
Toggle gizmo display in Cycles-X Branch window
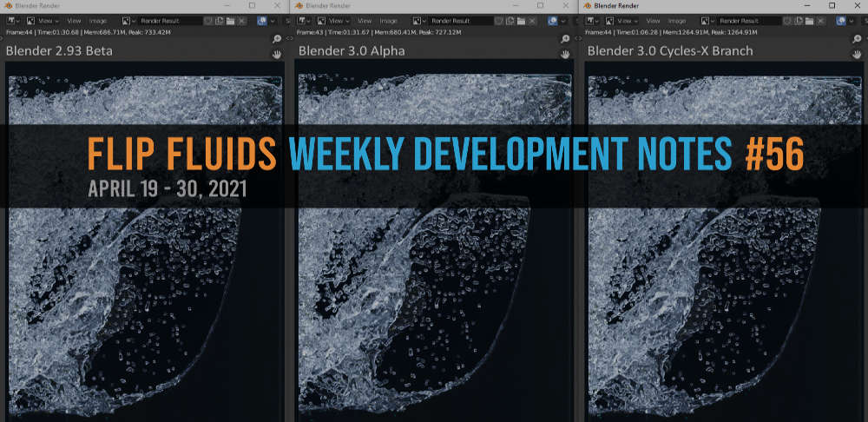[x=841, y=21]
